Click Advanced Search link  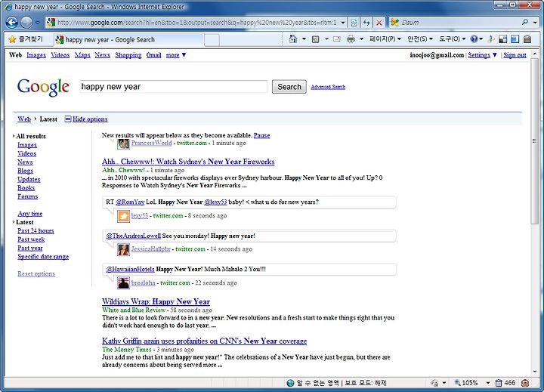point(328,87)
